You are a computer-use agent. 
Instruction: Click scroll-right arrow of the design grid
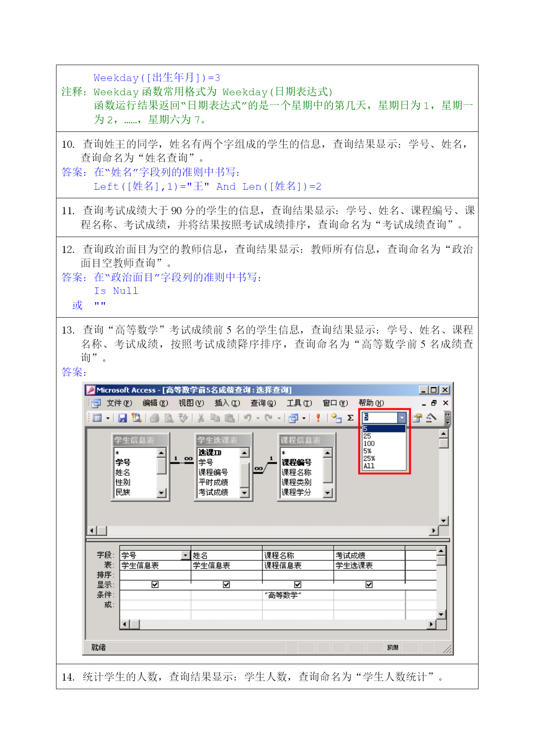point(431,624)
